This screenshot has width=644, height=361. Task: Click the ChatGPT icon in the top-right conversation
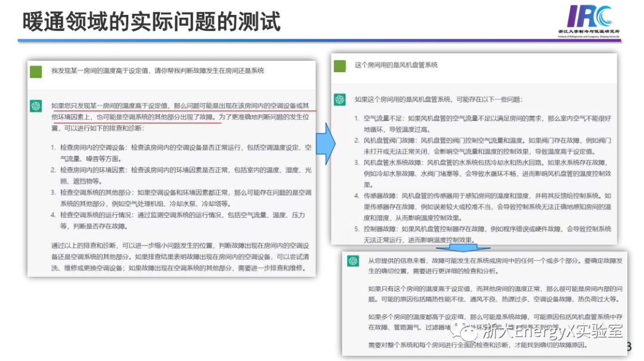[341, 101]
